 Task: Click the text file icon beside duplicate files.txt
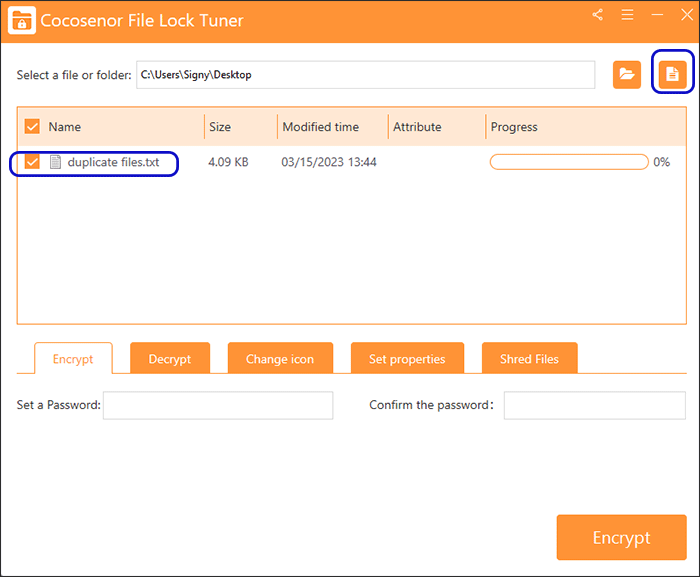pyautogui.click(x=55, y=162)
